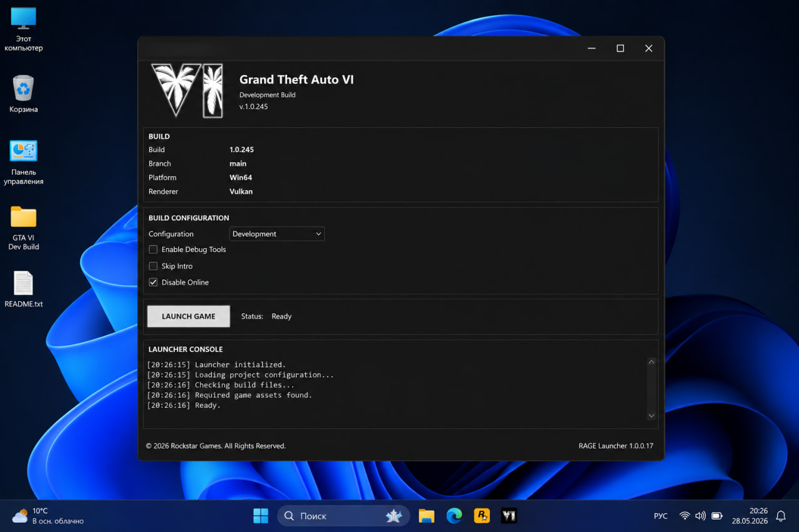Click the Development Build subtitle
The image size is (799, 532).
coord(267,95)
